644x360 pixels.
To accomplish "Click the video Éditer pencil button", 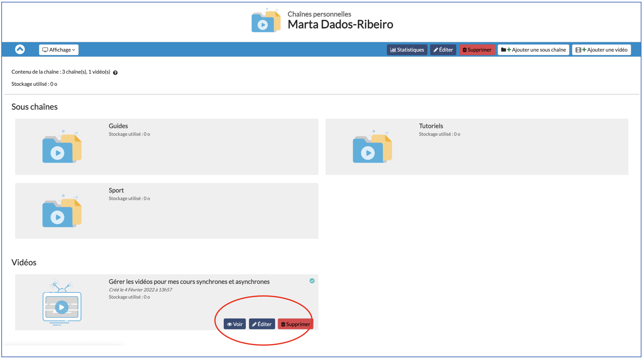I will tap(262, 324).
